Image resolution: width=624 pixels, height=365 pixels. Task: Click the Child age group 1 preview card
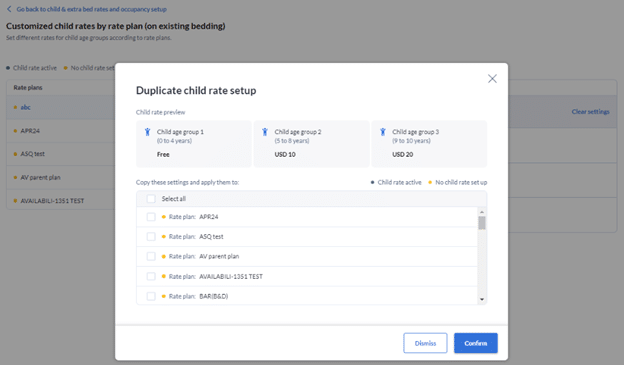click(194, 144)
